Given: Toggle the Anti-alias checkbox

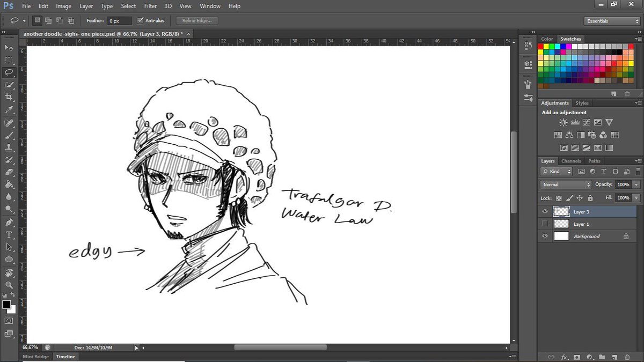Looking at the screenshot, I should click(141, 21).
